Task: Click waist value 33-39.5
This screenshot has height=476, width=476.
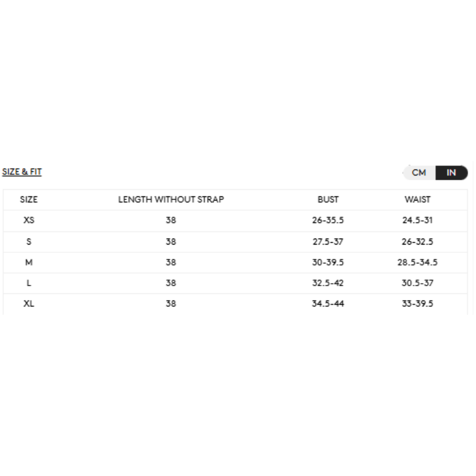Action: (417, 303)
